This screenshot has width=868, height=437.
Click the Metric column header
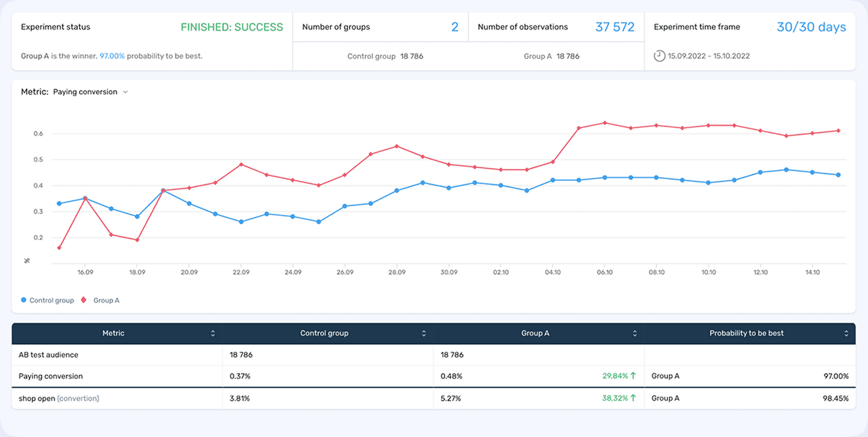click(113, 333)
